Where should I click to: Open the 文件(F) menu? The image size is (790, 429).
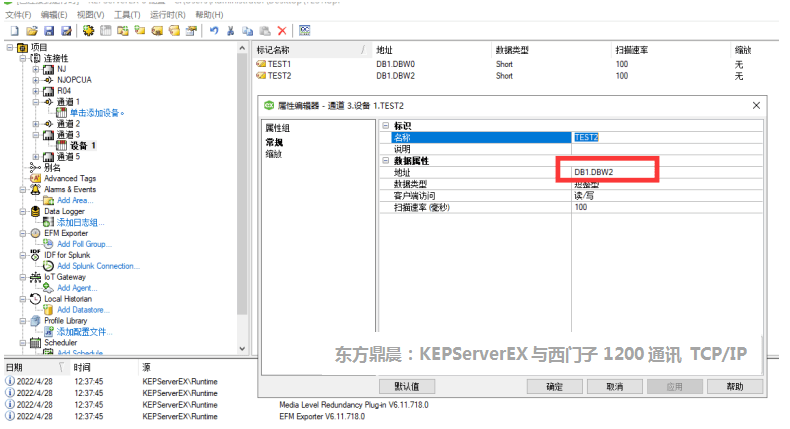pyautogui.click(x=18, y=15)
